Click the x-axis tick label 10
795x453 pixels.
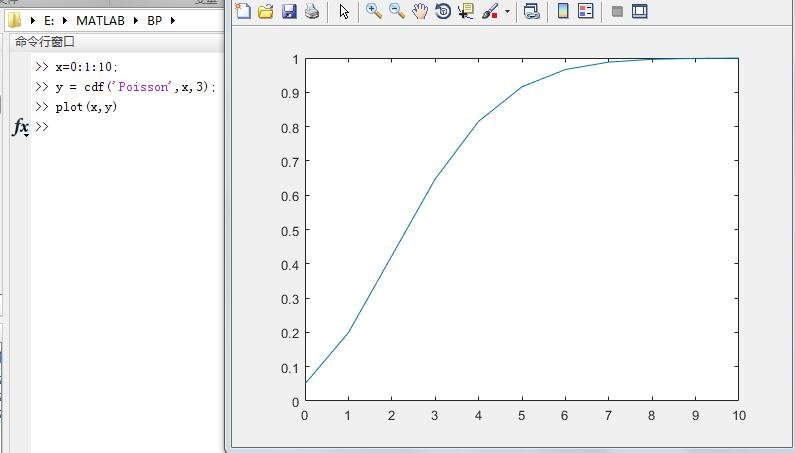pyautogui.click(x=739, y=415)
